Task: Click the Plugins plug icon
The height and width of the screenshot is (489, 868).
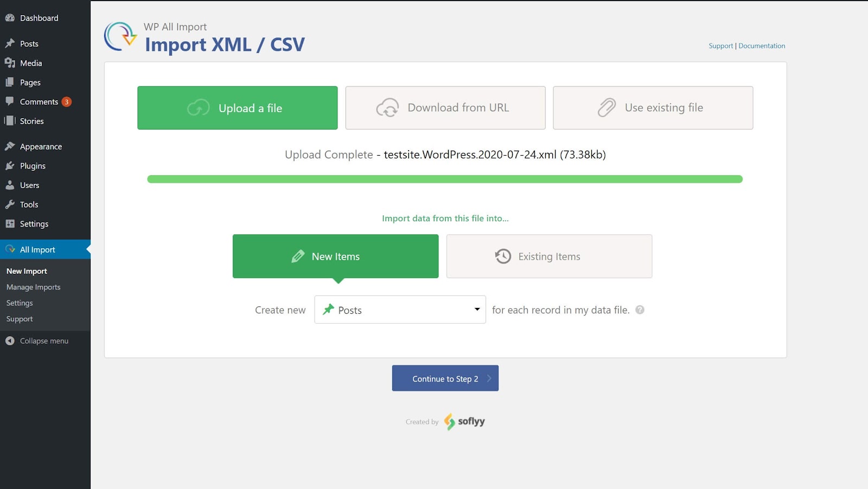Action: pyautogui.click(x=10, y=166)
